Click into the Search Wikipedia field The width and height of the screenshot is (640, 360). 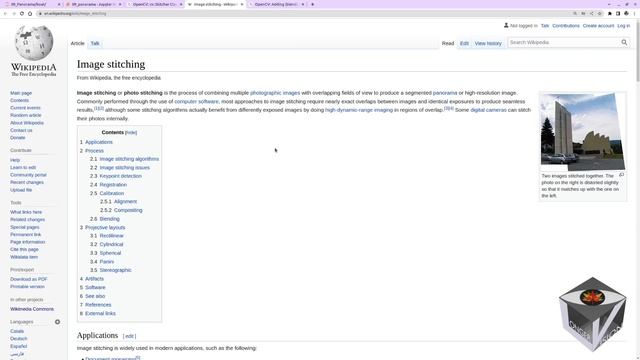[x=563, y=42]
